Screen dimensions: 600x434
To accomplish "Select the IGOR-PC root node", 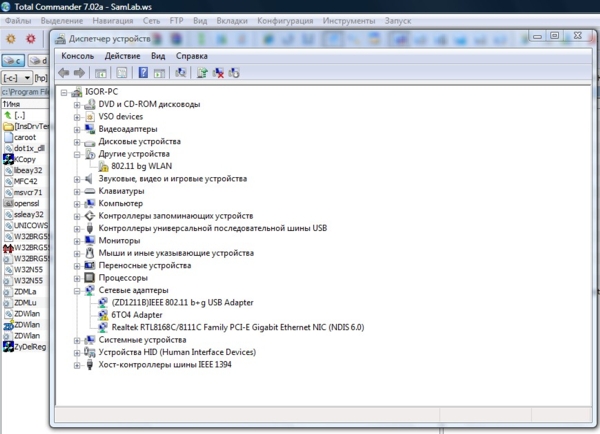I will coord(101,92).
